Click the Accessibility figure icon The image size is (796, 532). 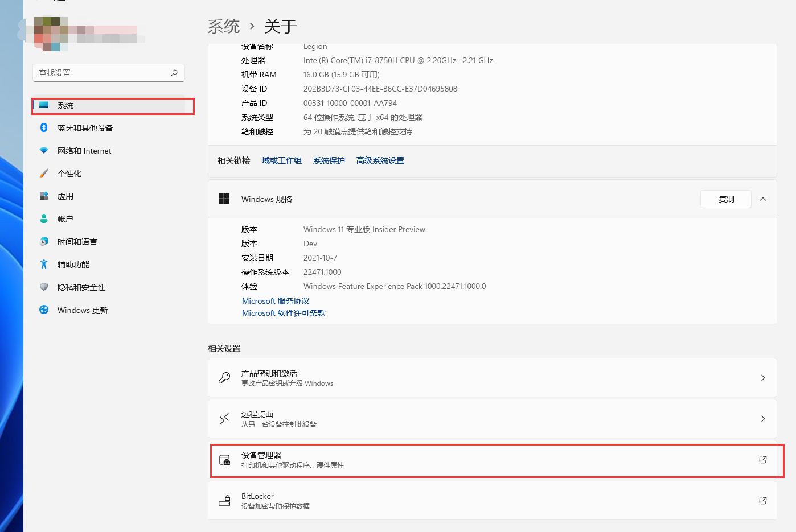(44, 265)
